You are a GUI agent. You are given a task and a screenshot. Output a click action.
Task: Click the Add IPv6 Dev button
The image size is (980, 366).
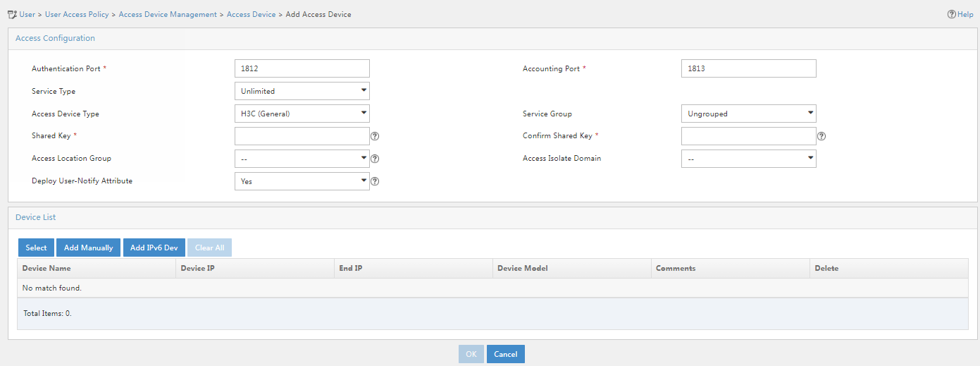pyautogui.click(x=154, y=248)
